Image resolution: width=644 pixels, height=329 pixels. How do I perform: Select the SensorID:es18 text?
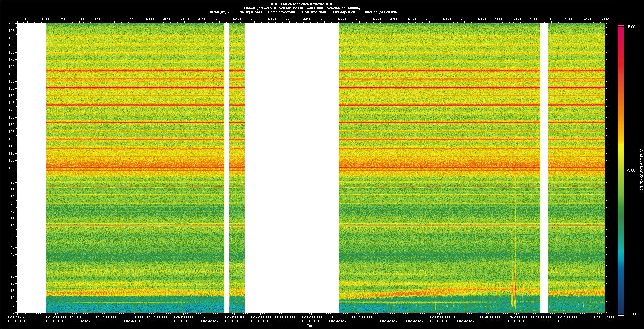[291, 8]
